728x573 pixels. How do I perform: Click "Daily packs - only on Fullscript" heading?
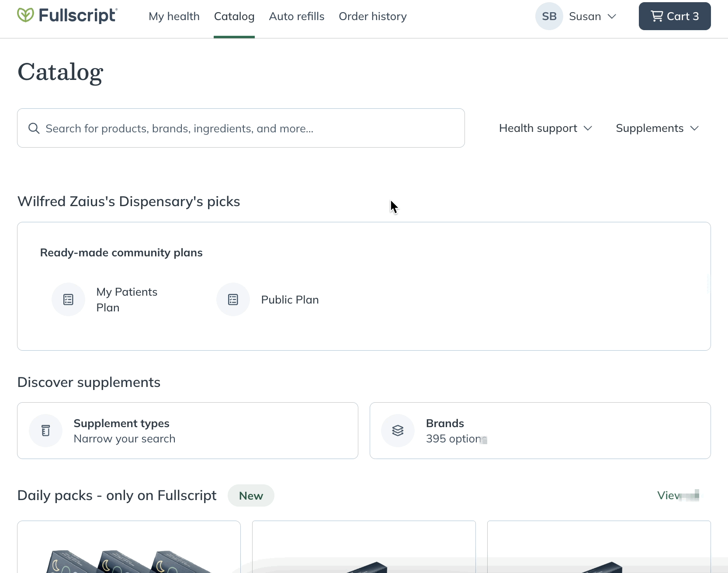pyautogui.click(x=117, y=496)
